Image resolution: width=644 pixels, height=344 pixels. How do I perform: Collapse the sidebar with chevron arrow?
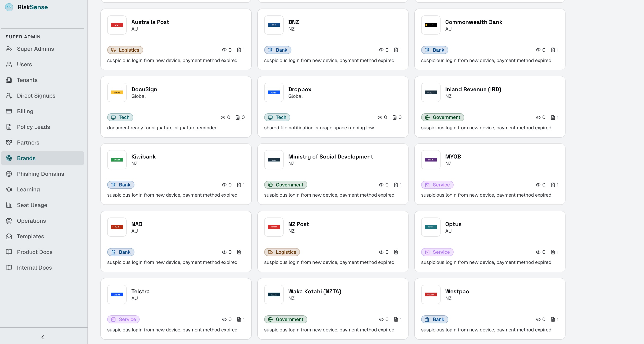(x=42, y=337)
